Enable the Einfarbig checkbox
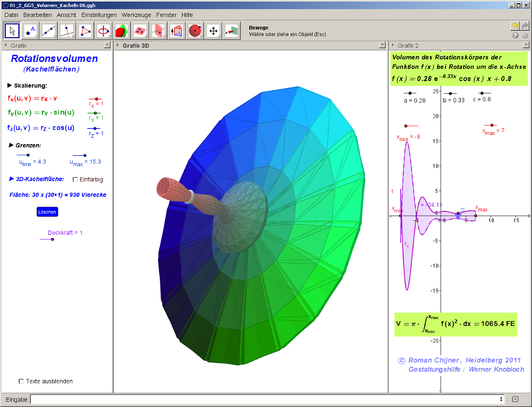The image size is (532, 407). click(75, 179)
